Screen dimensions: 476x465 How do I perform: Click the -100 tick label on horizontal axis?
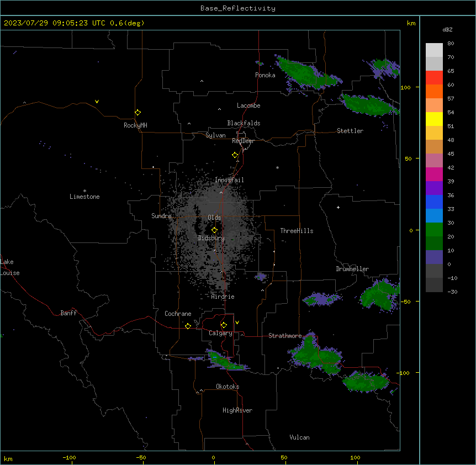[70, 457]
